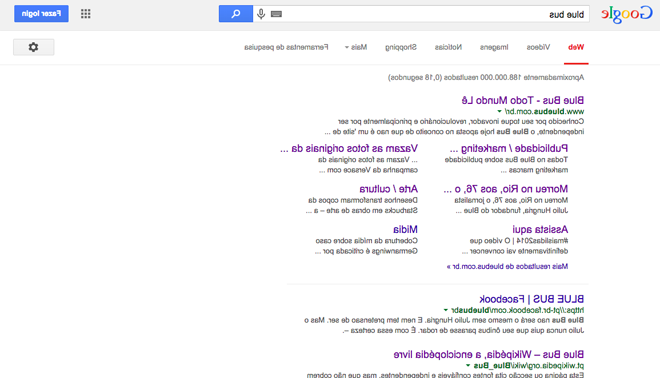The image size is (660, 378).
Task: Expand the Mais dropdown menu
Action: (356, 47)
